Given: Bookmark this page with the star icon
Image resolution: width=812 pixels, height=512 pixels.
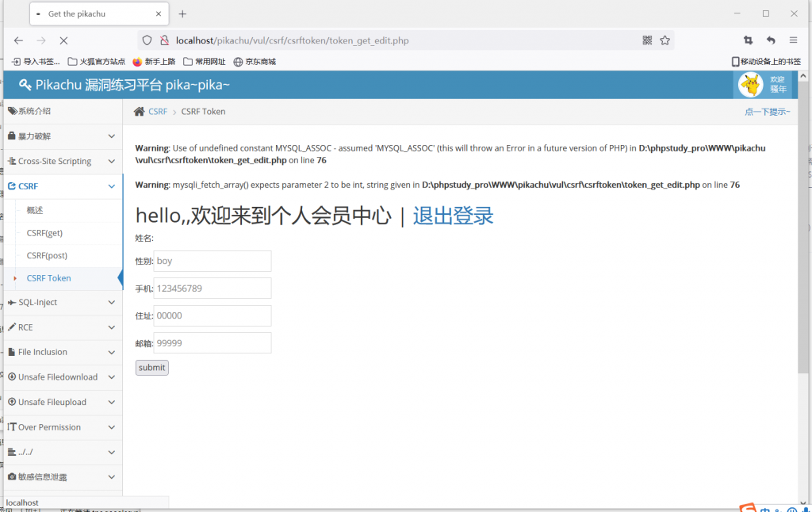Looking at the screenshot, I should click(x=665, y=40).
